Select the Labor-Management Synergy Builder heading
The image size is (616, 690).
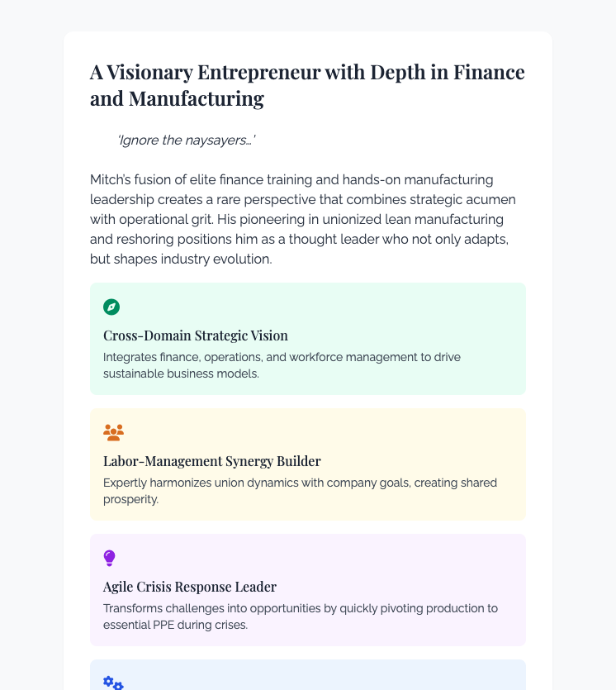[x=212, y=461]
